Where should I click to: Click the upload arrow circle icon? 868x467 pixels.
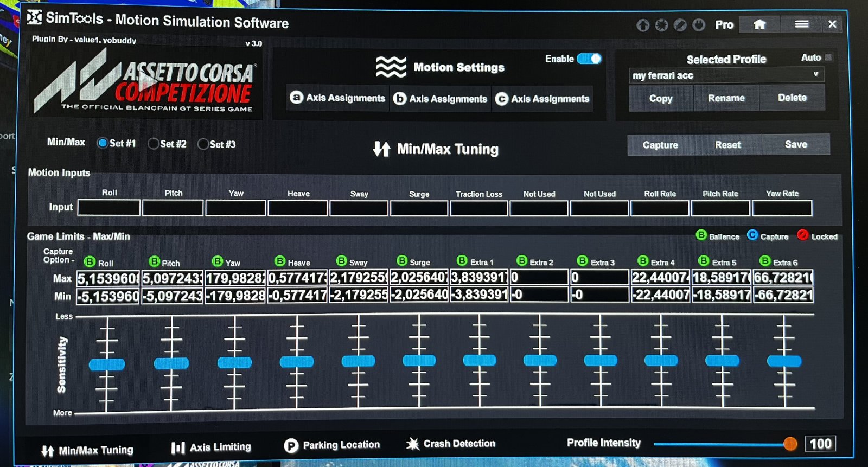(643, 25)
